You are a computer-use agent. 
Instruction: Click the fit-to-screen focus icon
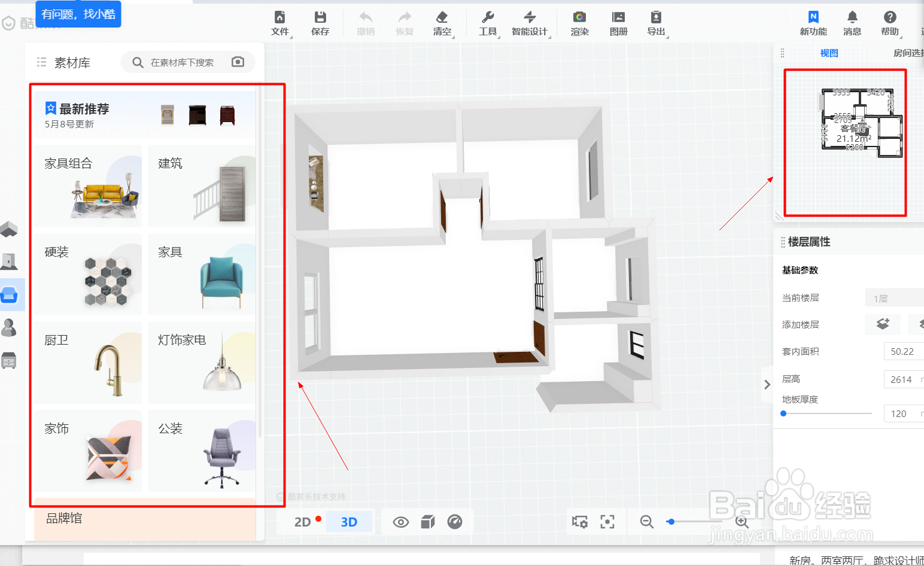(607, 522)
